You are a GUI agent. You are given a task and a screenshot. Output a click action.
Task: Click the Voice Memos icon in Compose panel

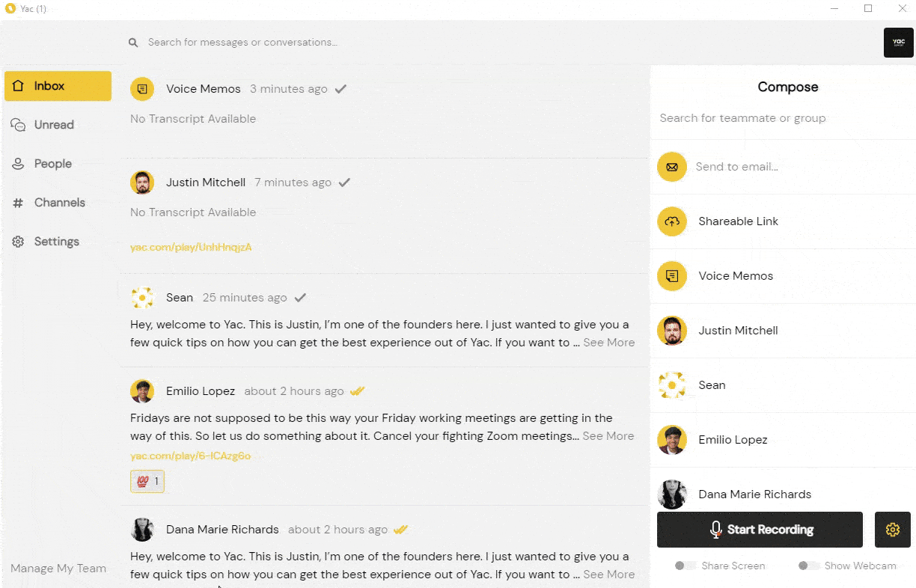(672, 276)
